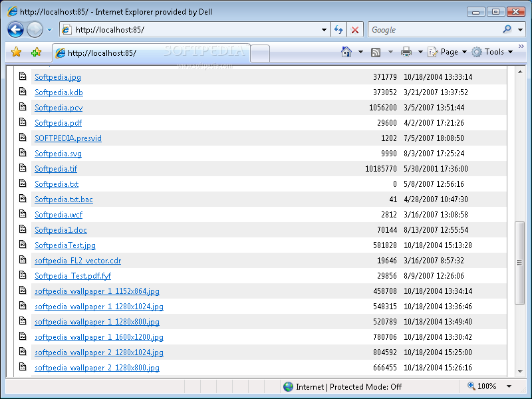
Task: Click the Google search box
Action: tap(435, 30)
